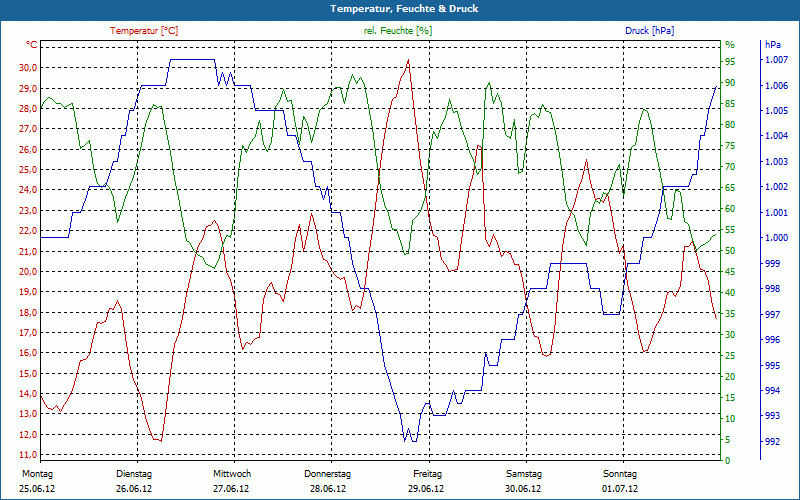Click the '28,0' temperature axis value

pos(29,109)
